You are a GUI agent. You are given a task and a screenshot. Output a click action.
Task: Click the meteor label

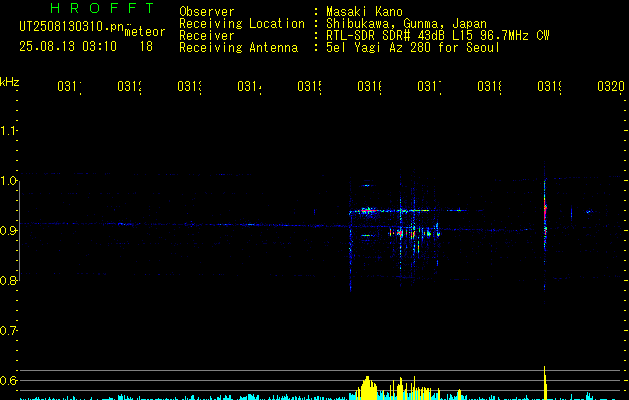(x=145, y=32)
